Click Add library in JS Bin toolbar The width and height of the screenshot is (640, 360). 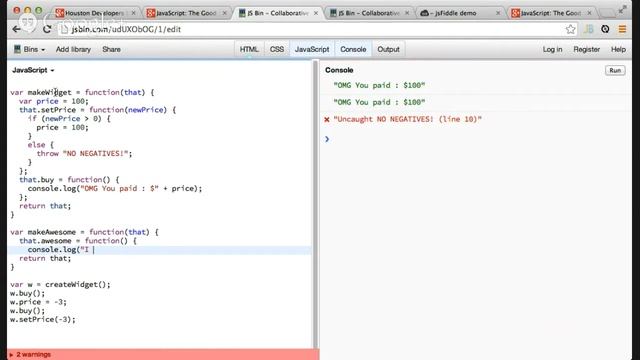point(73,49)
